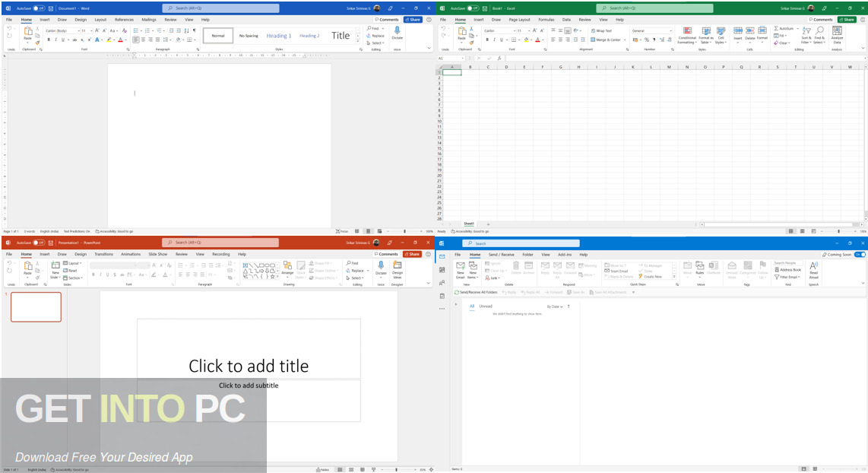Click the Comments button in Word

click(387, 19)
